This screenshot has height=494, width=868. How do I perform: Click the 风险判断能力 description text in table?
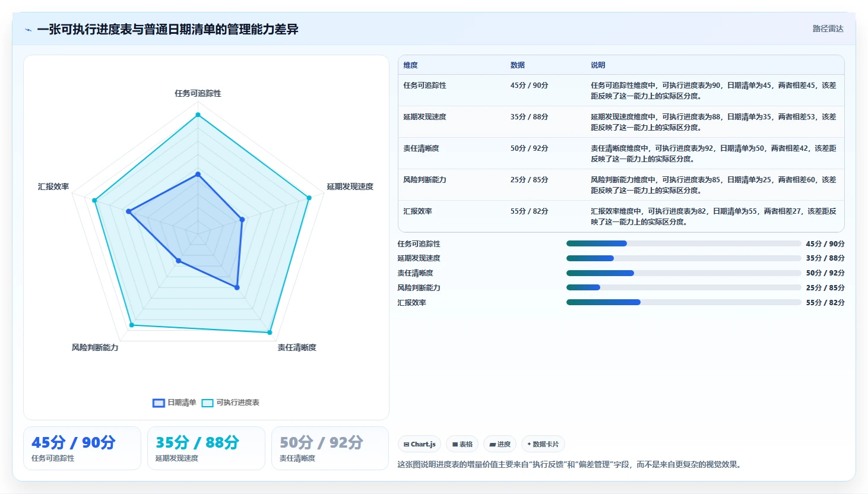[x=713, y=185]
